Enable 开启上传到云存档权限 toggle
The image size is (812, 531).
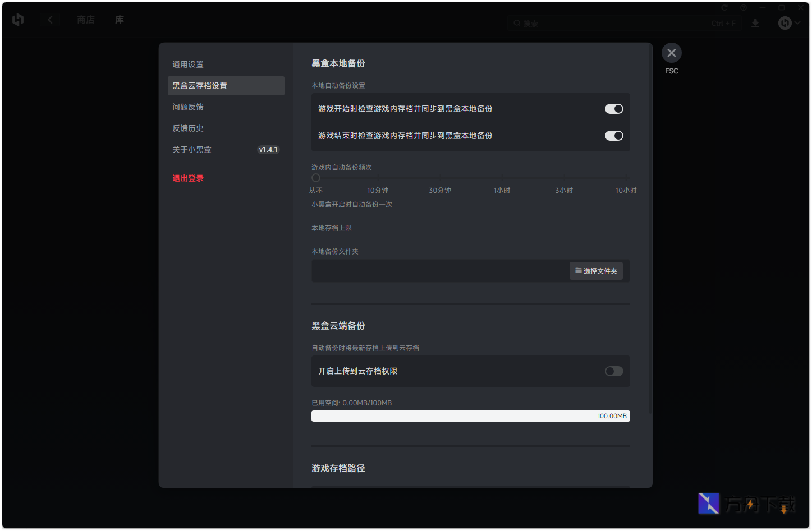pyautogui.click(x=613, y=371)
